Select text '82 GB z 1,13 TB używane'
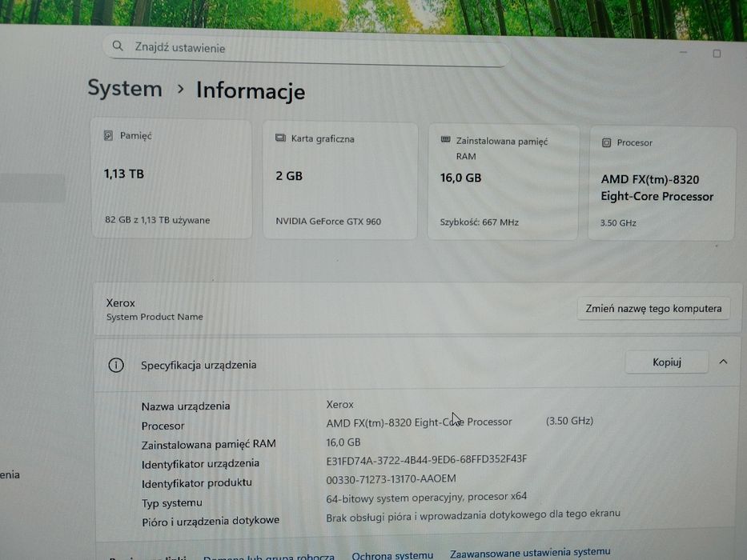 coord(157,220)
